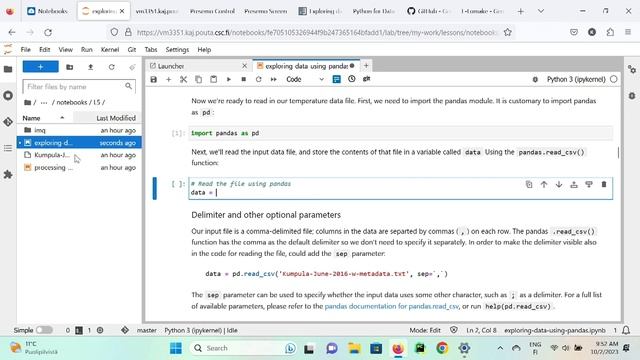Bookmark this page with the star icon
Viewport: 640px width, 360px height.
click(x=507, y=32)
